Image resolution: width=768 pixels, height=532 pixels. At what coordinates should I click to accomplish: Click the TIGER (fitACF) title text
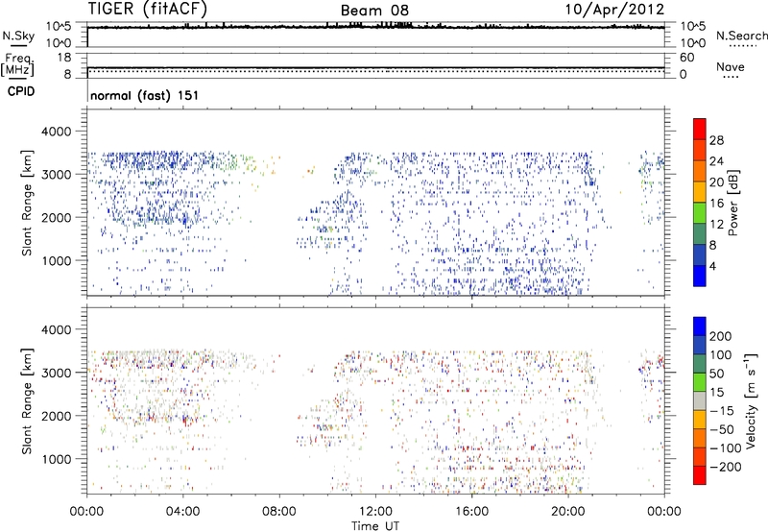pos(148,9)
